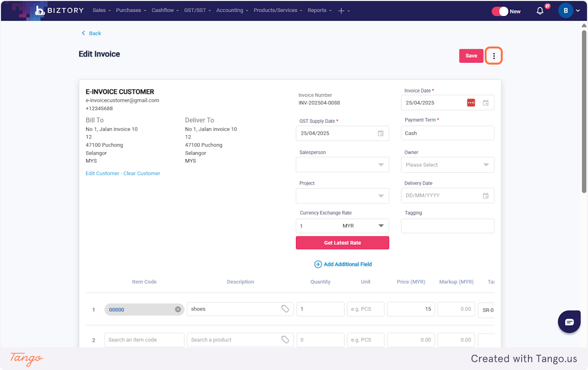Go Back to previous page
The image size is (588, 370).
[x=91, y=33]
